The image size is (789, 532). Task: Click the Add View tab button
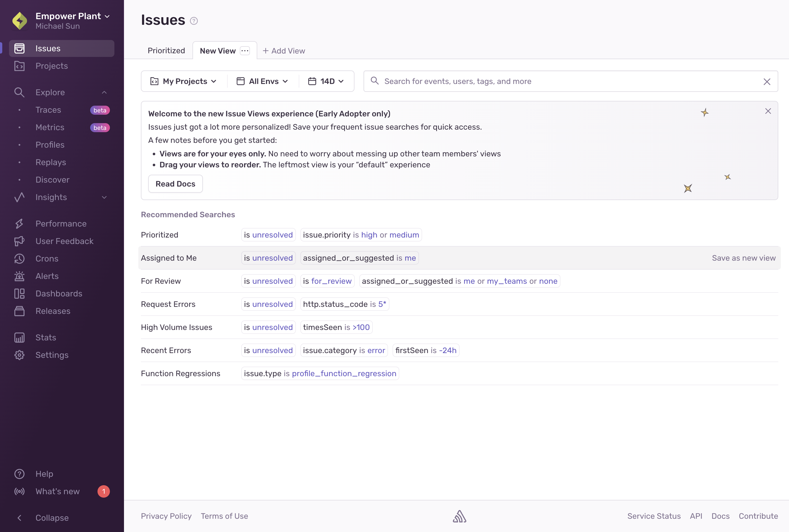[284, 51]
